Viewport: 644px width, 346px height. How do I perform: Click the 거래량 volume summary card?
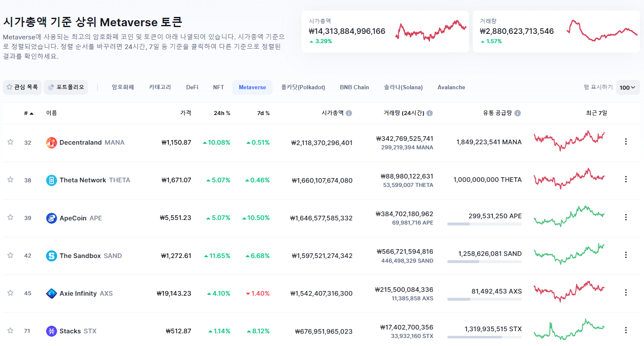pos(556,32)
